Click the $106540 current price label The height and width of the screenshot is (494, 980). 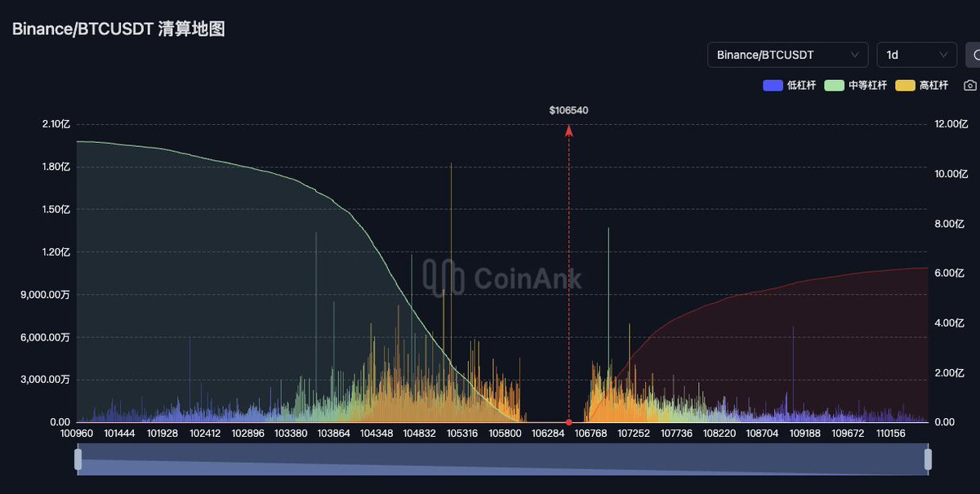click(x=568, y=110)
